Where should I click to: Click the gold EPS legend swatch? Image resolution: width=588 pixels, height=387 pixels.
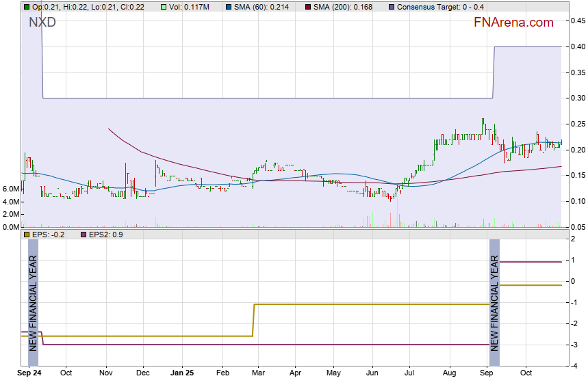(27, 235)
